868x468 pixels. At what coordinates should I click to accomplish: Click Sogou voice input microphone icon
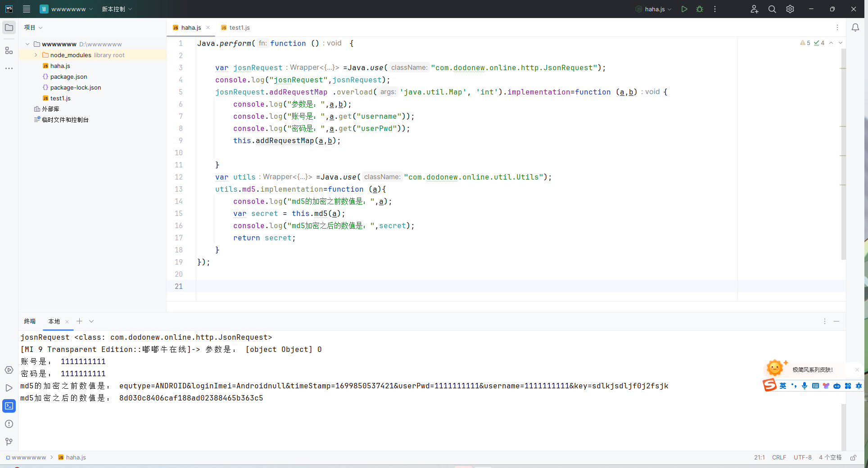pos(805,386)
